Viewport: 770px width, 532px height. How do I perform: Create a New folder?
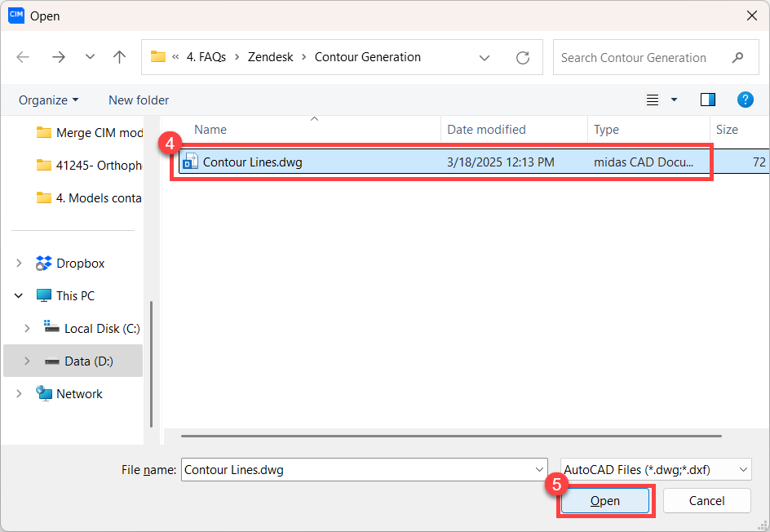(139, 100)
